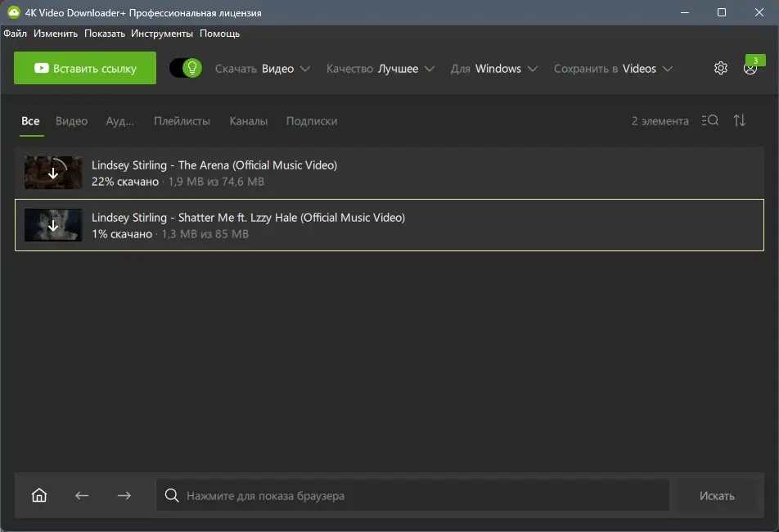Open the Файл menu
This screenshot has height=532, width=779.
pos(16,34)
